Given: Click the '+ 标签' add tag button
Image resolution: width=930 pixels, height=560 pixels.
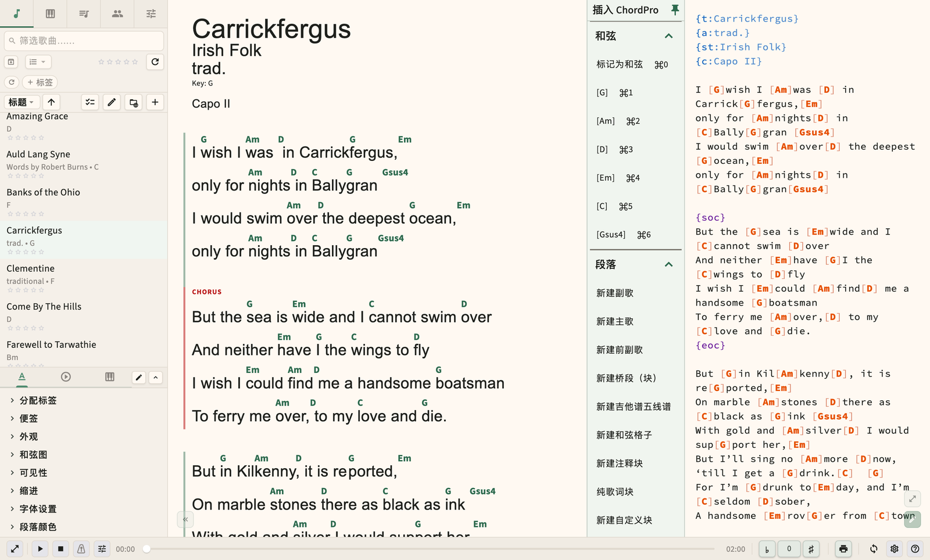Looking at the screenshot, I should [x=40, y=82].
